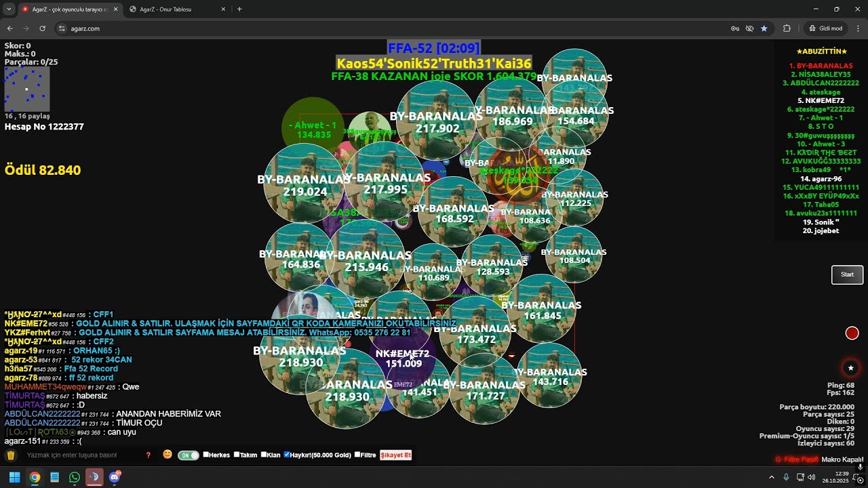Open the browser extensions puzzle icon

(x=787, y=28)
